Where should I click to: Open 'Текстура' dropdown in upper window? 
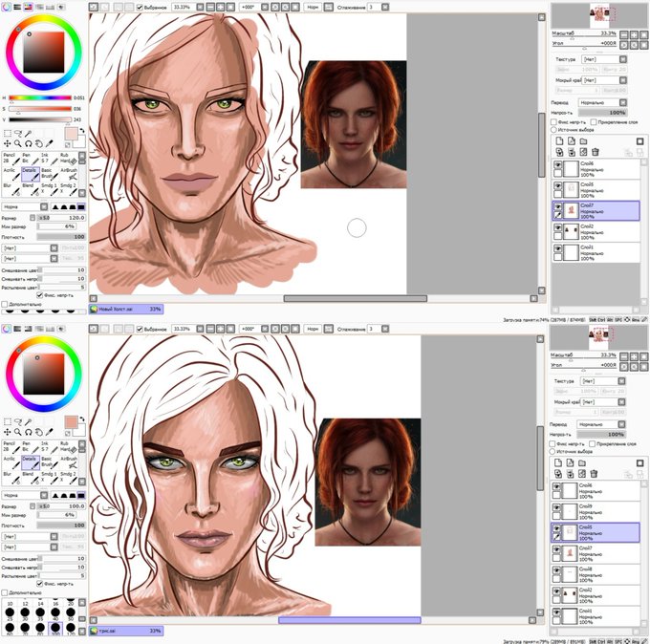pos(604,59)
